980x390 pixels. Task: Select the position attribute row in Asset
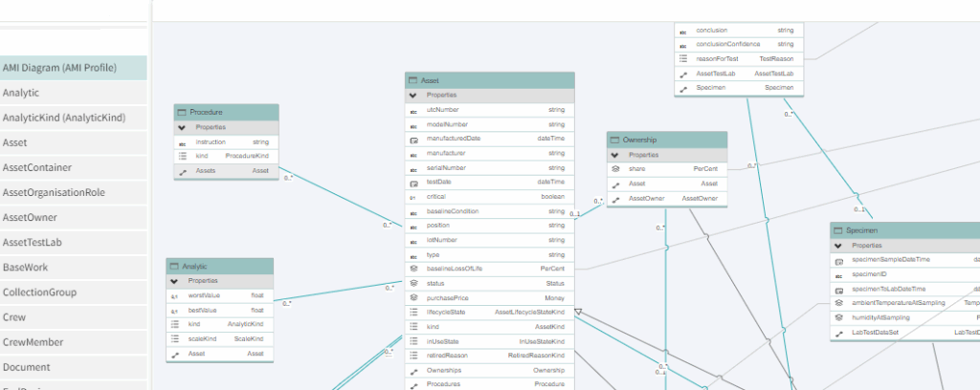(x=489, y=226)
